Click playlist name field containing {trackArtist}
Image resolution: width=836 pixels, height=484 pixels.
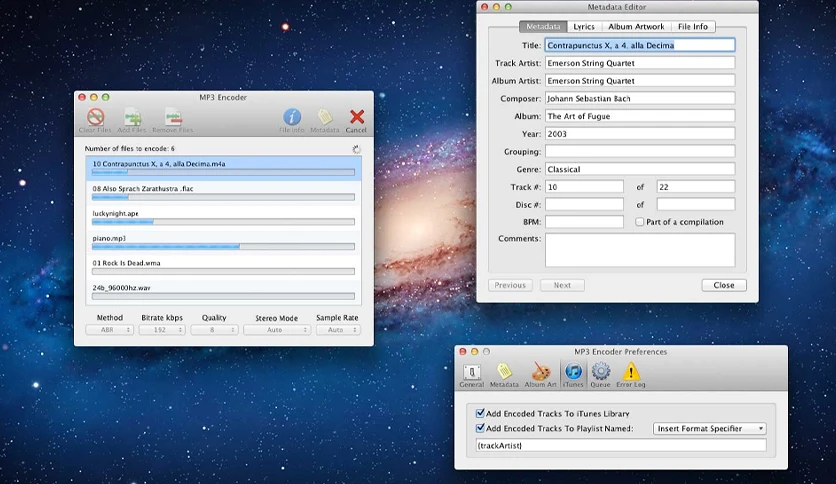[621, 445]
